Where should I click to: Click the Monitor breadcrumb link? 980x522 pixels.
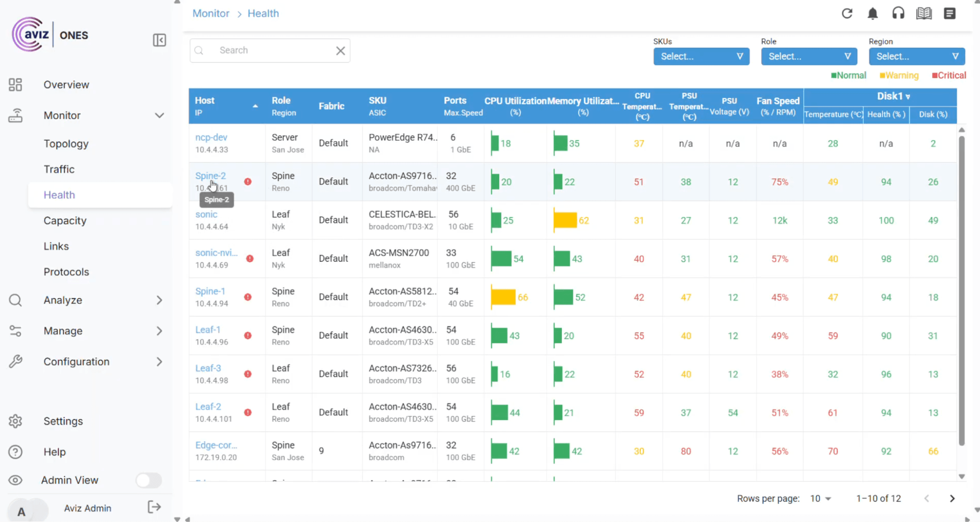(x=211, y=13)
